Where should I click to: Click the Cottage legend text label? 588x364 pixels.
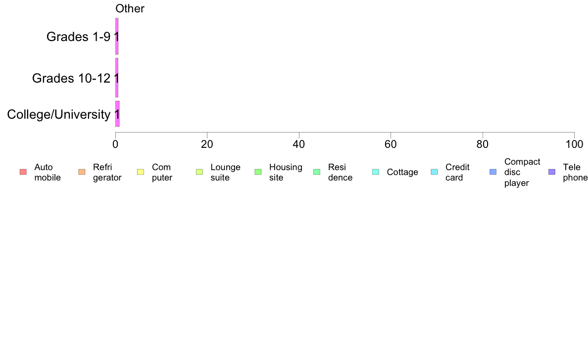pyautogui.click(x=402, y=172)
